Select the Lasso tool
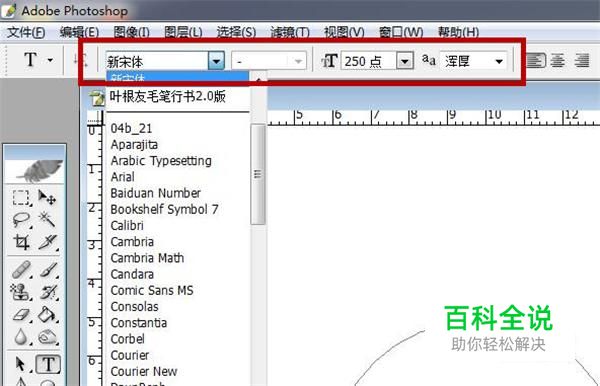This screenshot has height=386, width=600. pyautogui.click(x=21, y=220)
